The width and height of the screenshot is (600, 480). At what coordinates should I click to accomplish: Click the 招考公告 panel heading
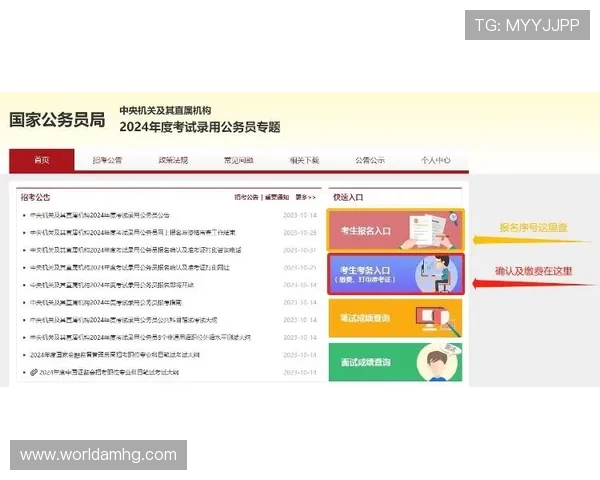[x=35, y=197]
